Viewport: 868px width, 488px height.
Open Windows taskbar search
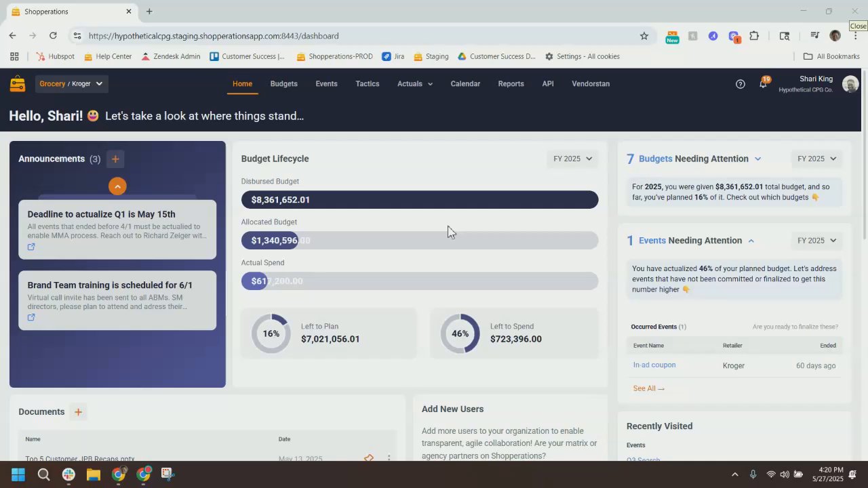click(x=43, y=474)
